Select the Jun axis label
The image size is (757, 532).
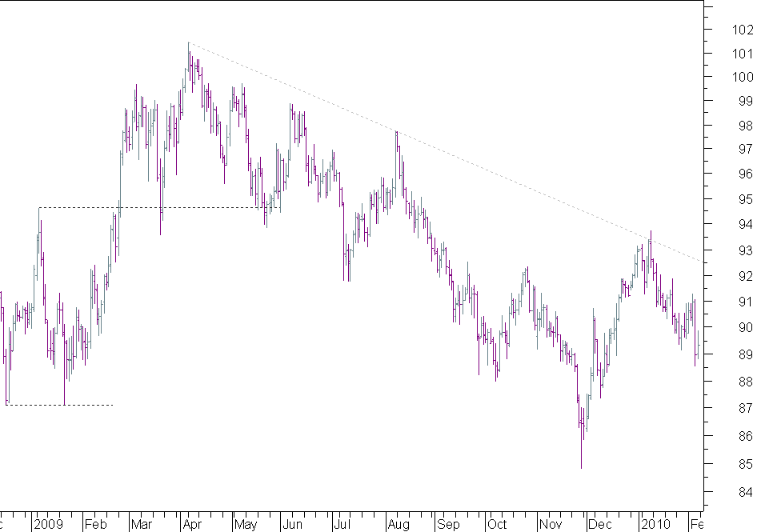click(x=293, y=524)
